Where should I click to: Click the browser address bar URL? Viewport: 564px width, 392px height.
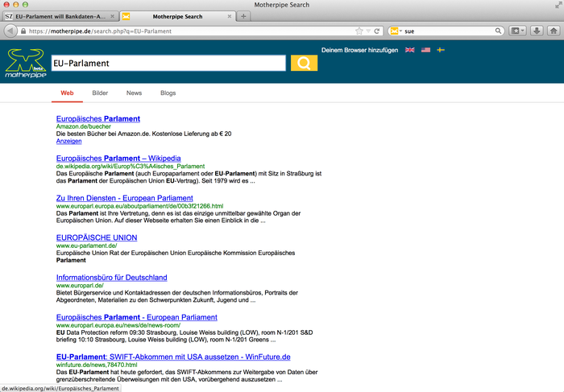pos(100,31)
